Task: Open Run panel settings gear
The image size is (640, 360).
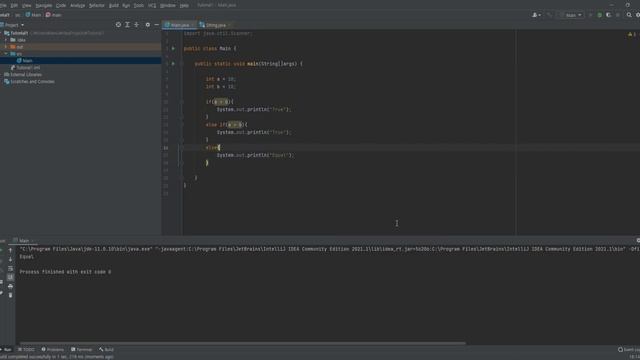Action: 638,241
